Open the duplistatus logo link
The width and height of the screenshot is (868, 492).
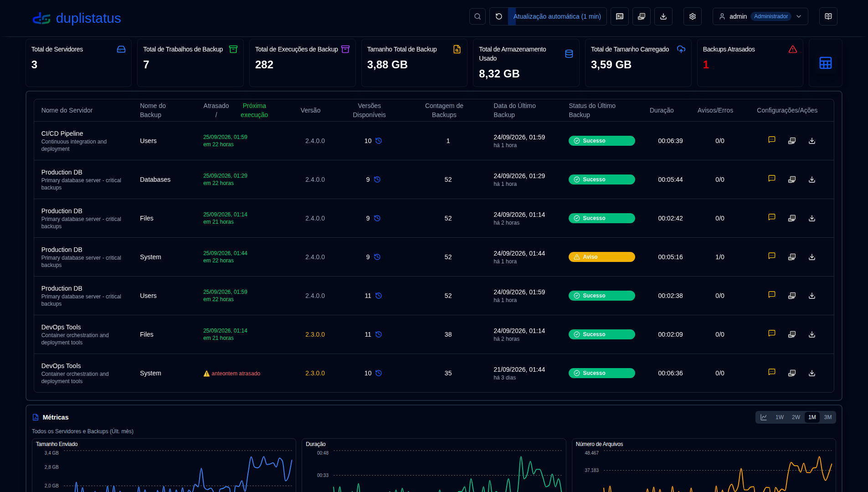point(77,18)
